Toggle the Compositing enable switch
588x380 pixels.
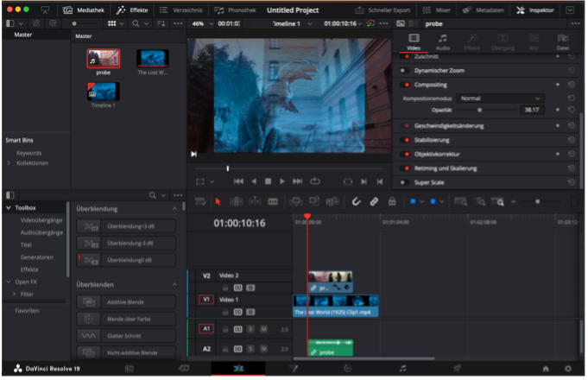[x=405, y=85]
